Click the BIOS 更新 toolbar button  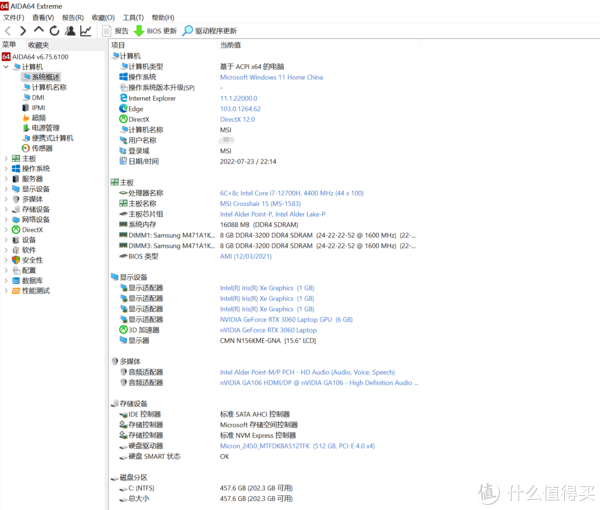pos(155,31)
